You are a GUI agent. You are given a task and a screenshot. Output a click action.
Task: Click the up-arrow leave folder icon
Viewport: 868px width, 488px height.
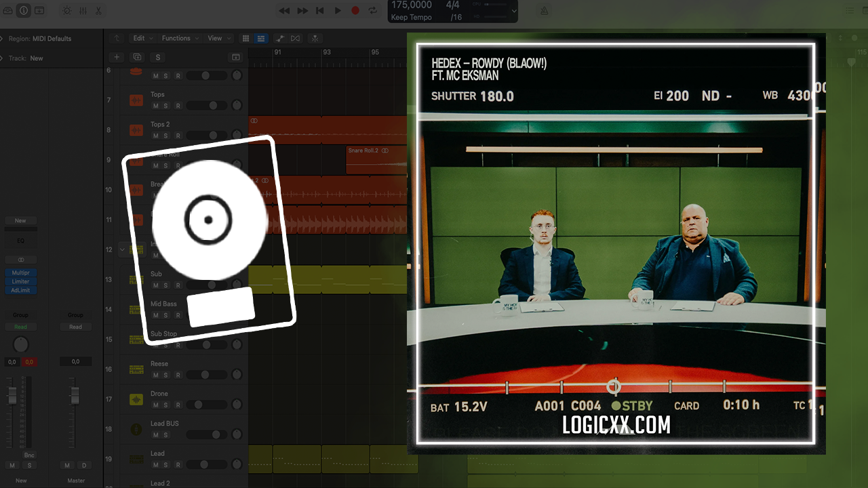click(117, 39)
